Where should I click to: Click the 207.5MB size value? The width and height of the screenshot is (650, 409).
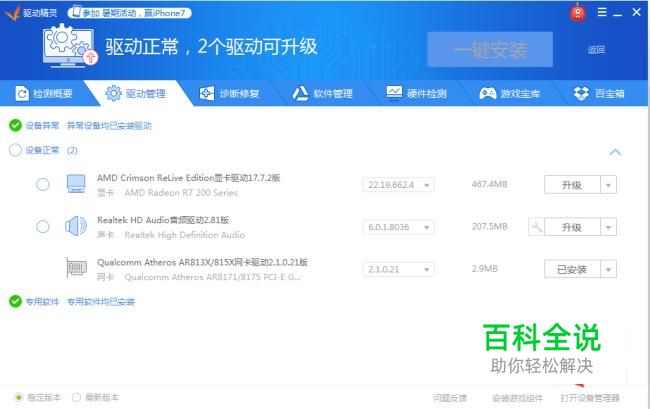[490, 227]
